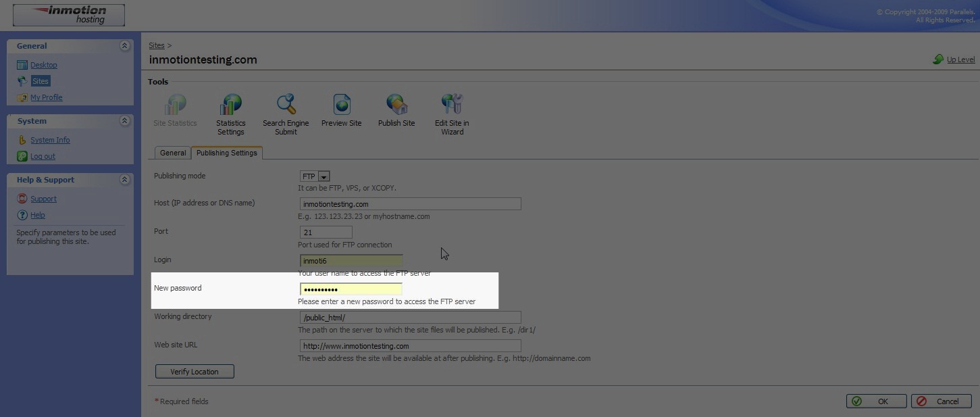Click the Required fields note
Viewport: 980px width, 417px height.
click(182, 401)
